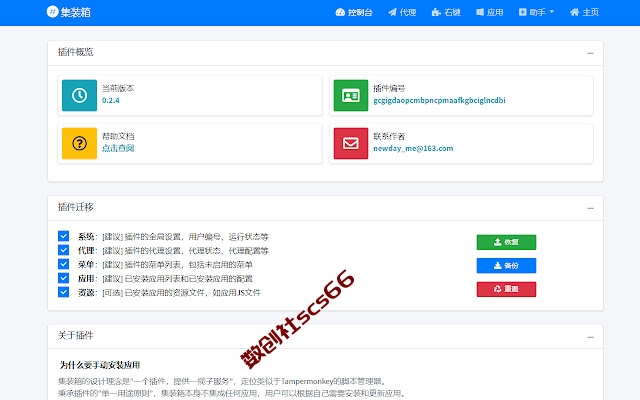This screenshot has width=640, height=400.
Task: Open the 控制台 menu item
Action: click(x=354, y=12)
